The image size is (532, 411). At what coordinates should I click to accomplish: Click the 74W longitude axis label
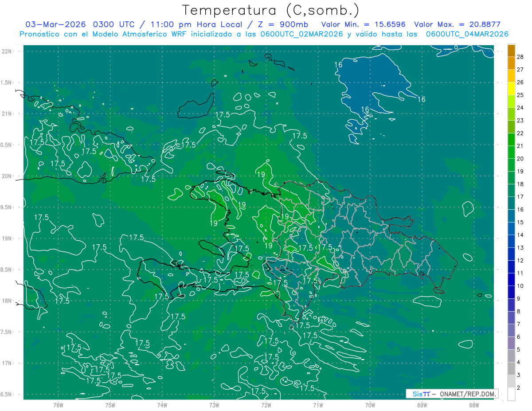tap(162, 405)
